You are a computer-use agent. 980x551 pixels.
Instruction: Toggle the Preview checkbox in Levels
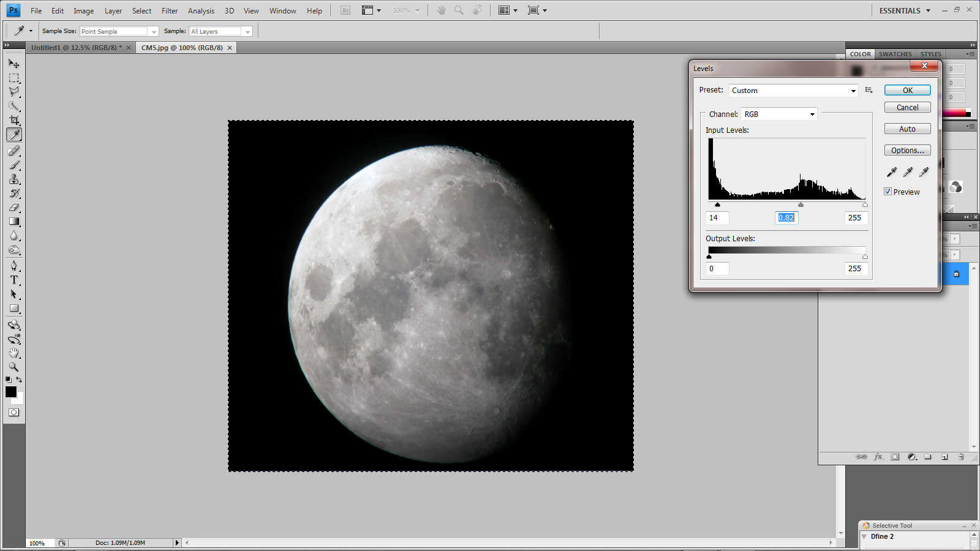tap(888, 192)
